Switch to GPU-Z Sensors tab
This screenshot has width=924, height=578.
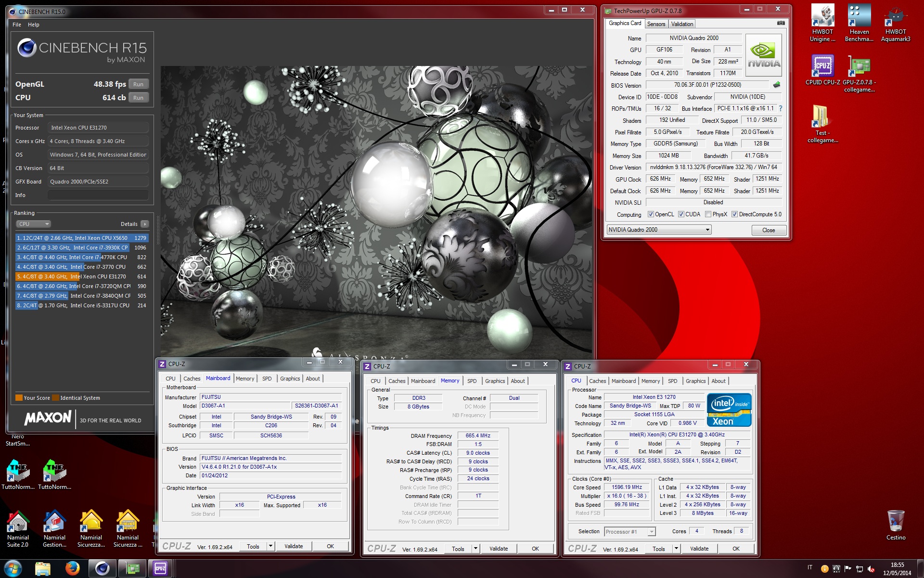coord(656,24)
